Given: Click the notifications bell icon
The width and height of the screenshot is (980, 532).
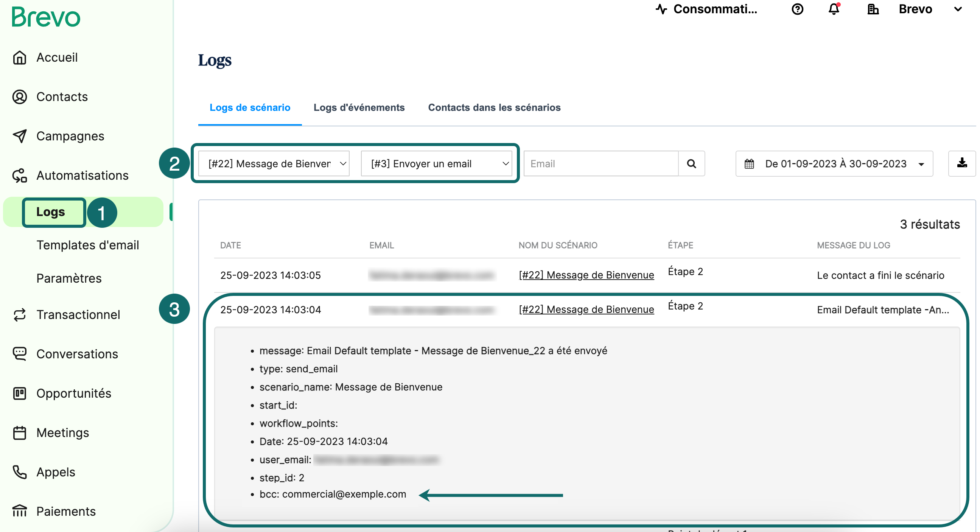Looking at the screenshot, I should [x=834, y=9].
